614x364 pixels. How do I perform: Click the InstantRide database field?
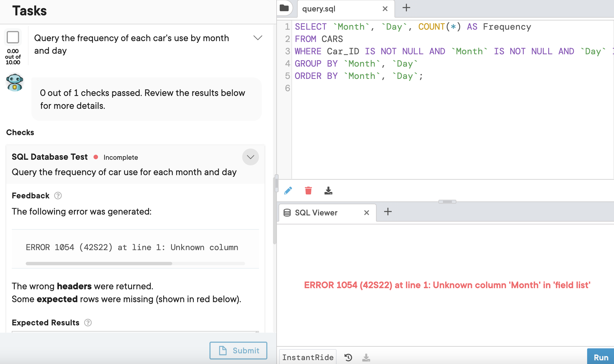click(x=307, y=357)
